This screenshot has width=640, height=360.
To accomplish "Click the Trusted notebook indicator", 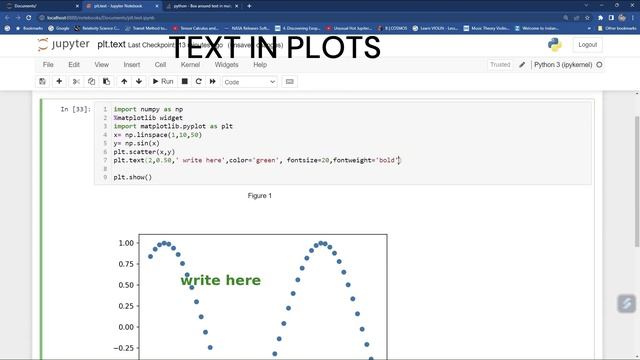I will pyautogui.click(x=500, y=64).
